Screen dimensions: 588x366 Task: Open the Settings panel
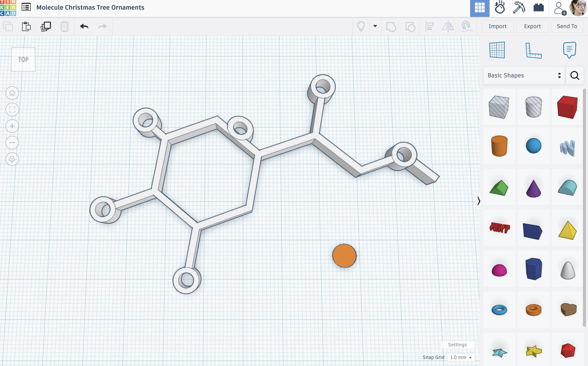tap(457, 345)
